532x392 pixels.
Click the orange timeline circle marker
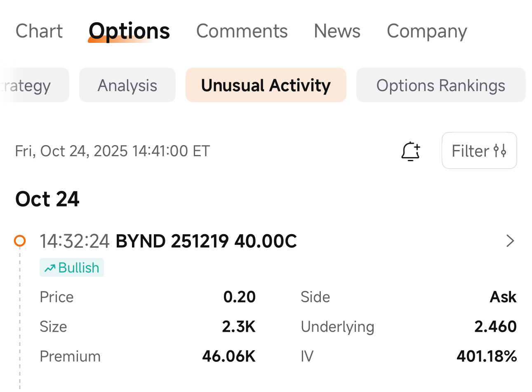(x=20, y=241)
